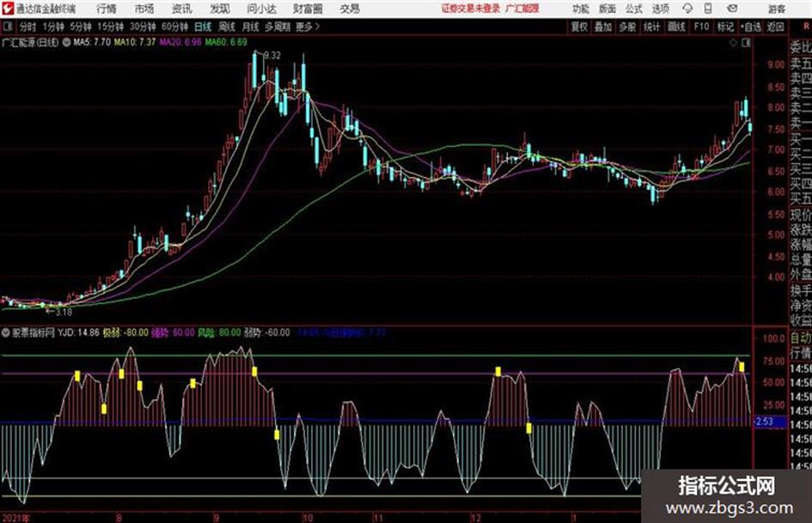This screenshot has height=523, width=812.
Task: Click the YJD: 14.86 indicator value
Action: 78,332
